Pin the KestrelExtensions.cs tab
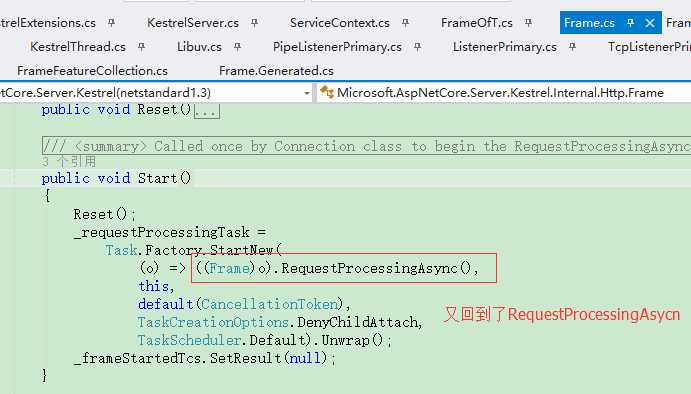Image resolution: width=691 pixels, height=394 pixels. [111, 22]
